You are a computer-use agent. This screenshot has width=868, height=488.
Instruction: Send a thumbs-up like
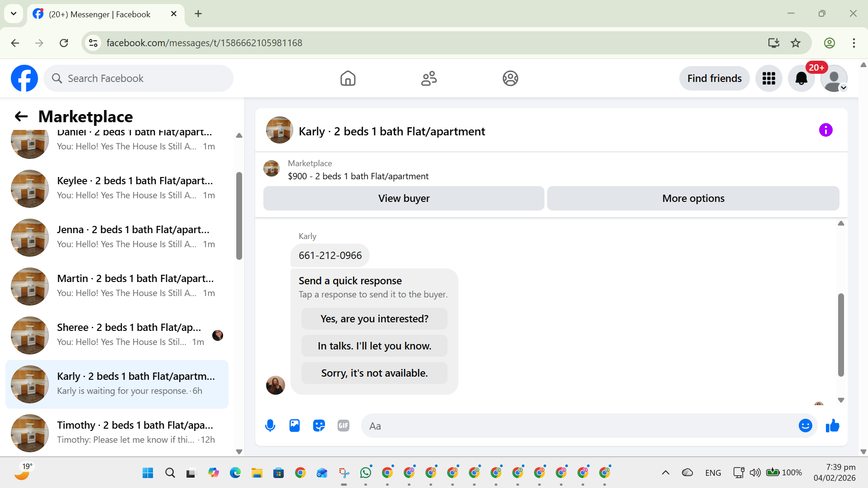tap(832, 426)
